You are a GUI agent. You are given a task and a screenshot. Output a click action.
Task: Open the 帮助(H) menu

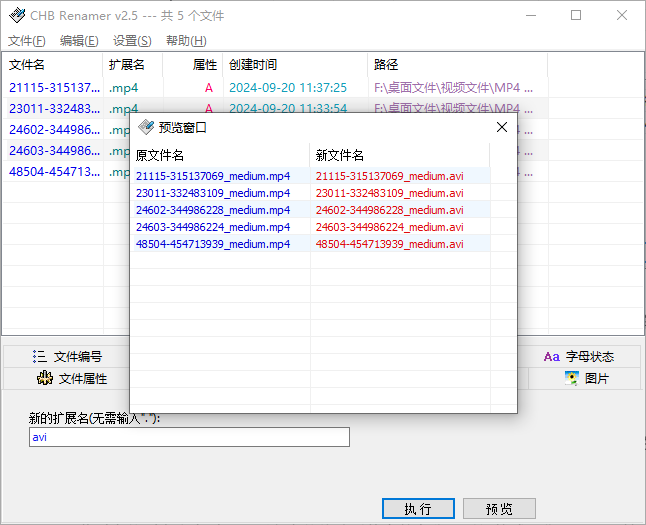click(186, 41)
